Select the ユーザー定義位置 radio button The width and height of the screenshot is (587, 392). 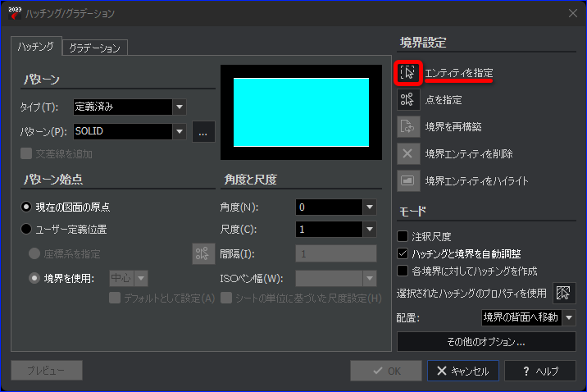(26, 229)
